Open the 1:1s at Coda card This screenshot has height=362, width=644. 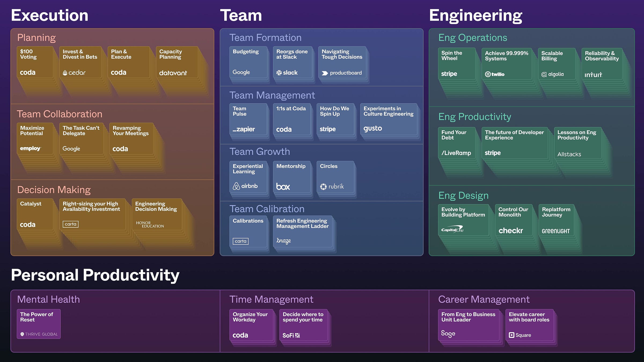pos(292,119)
